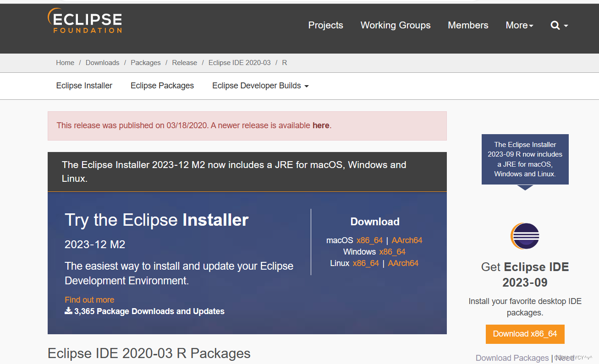Click the Eclipse IDE sphere logo

click(x=525, y=236)
